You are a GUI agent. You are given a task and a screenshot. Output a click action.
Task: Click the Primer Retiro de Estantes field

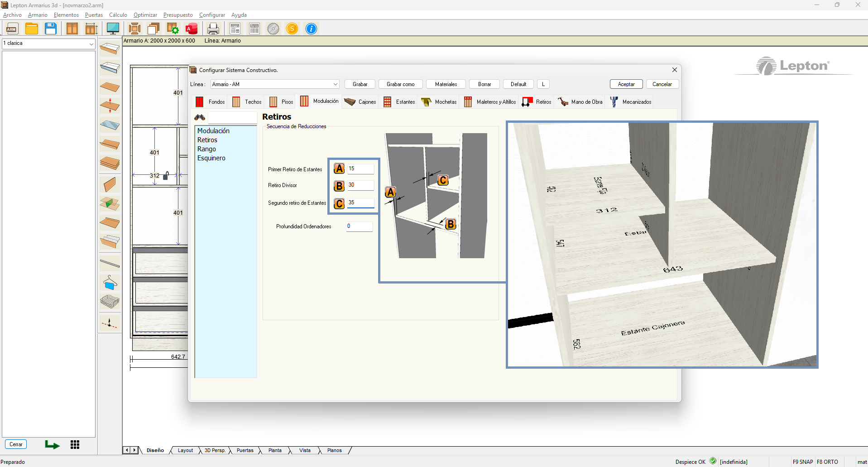[x=360, y=169]
